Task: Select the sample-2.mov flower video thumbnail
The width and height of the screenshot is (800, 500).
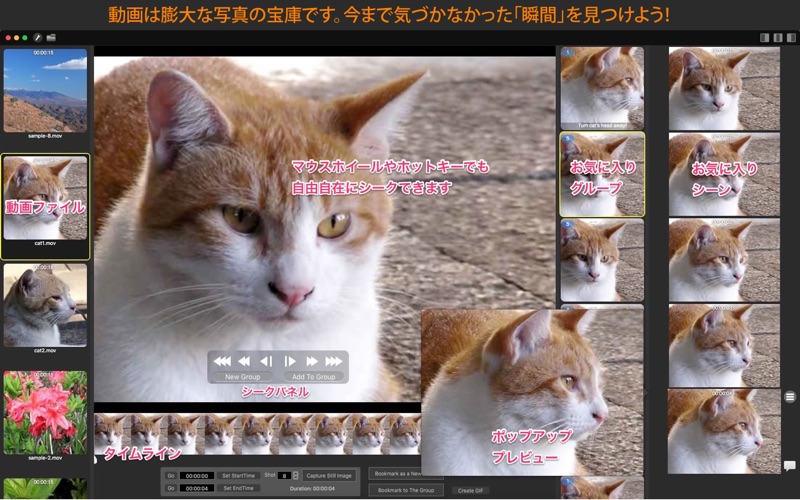Action: (x=45, y=413)
